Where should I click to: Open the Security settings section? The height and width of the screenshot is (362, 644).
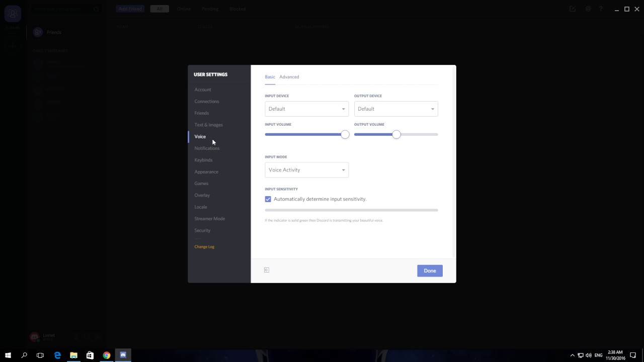pyautogui.click(x=203, y=230)
